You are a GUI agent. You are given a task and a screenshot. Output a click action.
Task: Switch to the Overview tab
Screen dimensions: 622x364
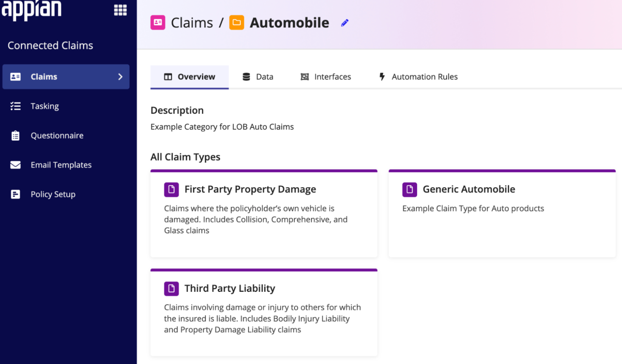click(x=189, y=77)
